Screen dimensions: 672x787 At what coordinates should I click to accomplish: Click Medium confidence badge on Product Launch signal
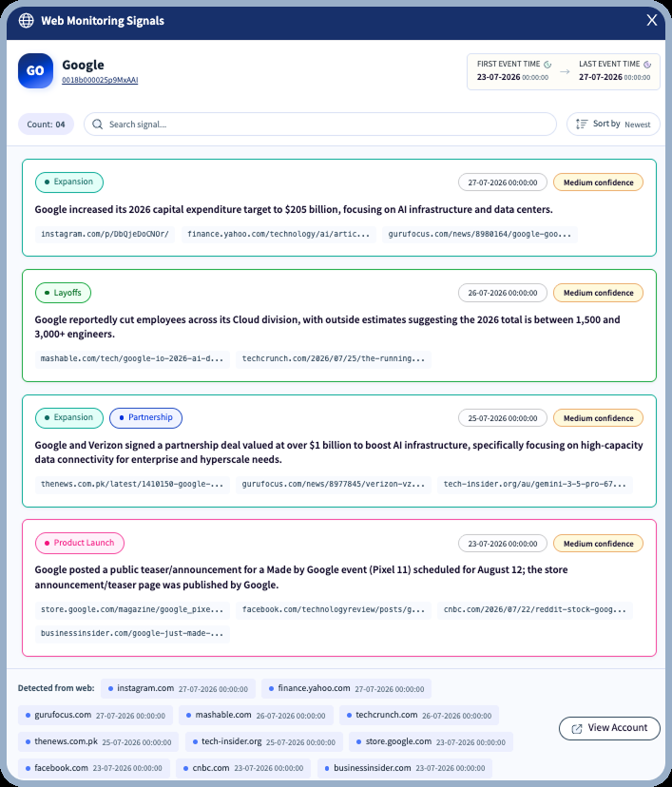[x=598, y=544]
